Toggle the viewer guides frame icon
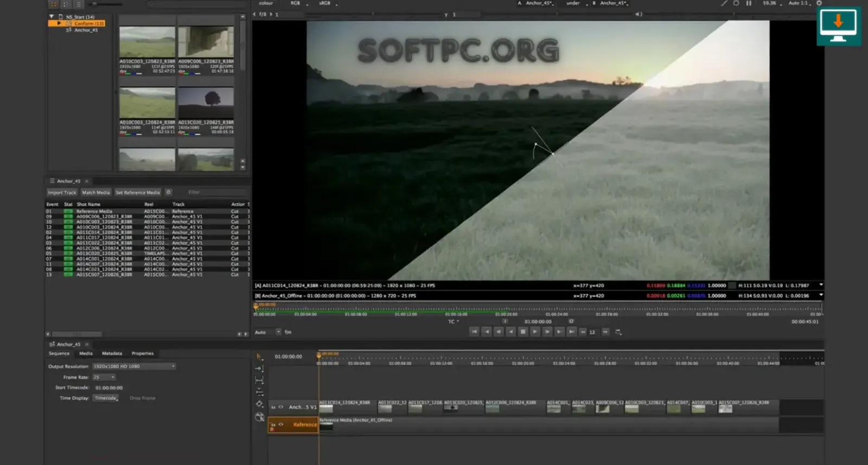 pyautogui.click(x=736, y=3)
